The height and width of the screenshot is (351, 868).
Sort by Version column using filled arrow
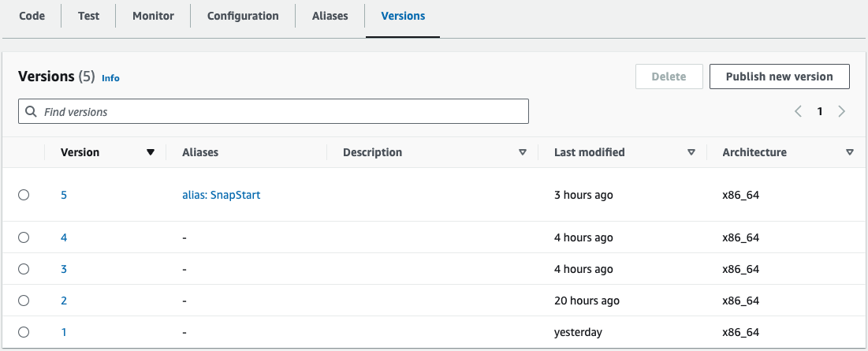pyautogui.click(x=151, y=152)
